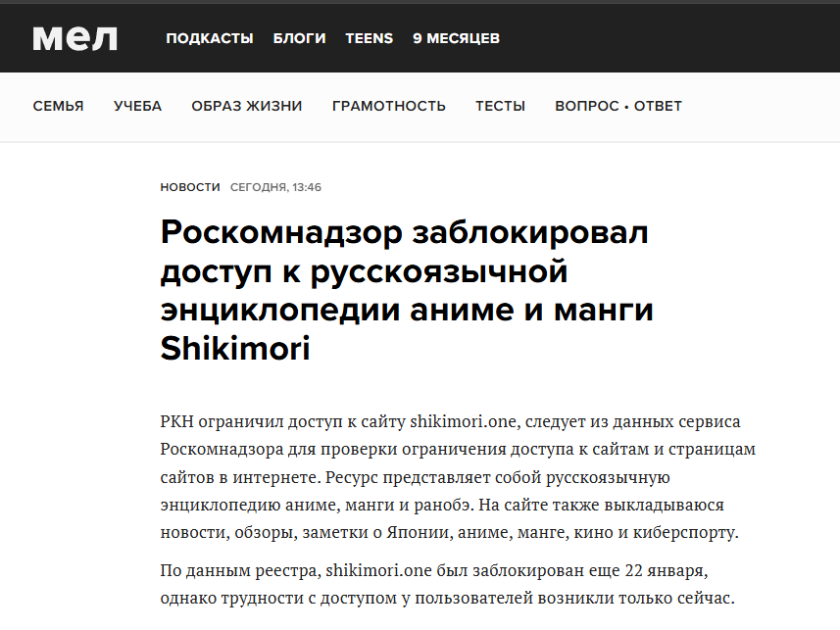Click the Новости rubric link
Viewport: 840px width, 630px height.
(190, 187)
